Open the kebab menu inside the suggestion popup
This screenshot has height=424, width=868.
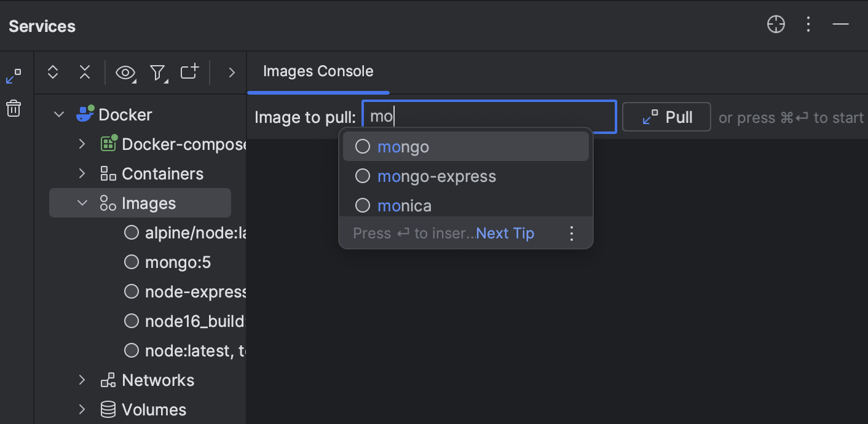571,233
